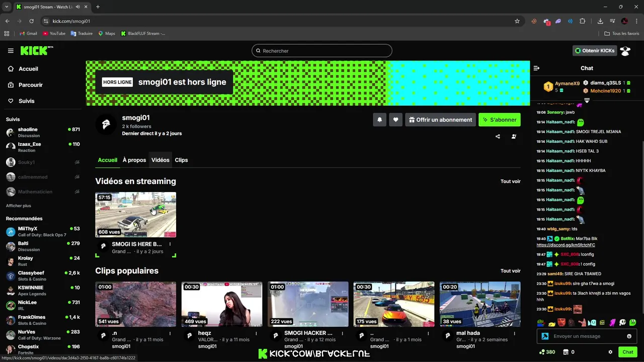
Task: Mute the smogi01 Stream browser tab
Action: point(77,7)
